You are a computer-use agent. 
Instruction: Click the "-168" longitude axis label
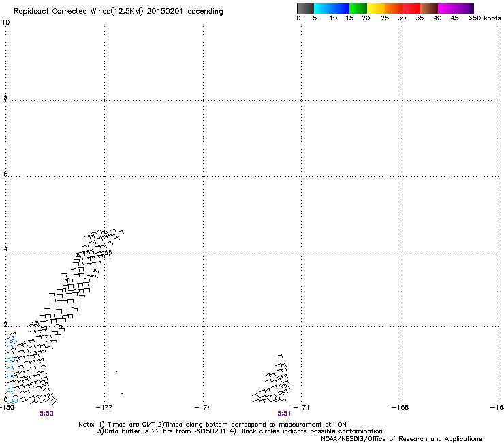pyautogui.click(x=400, y=408)
